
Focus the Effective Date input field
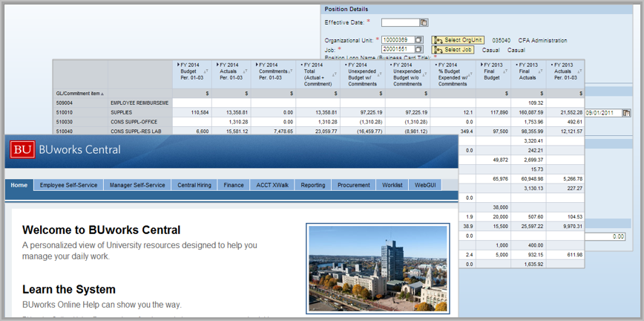point(401,22)
